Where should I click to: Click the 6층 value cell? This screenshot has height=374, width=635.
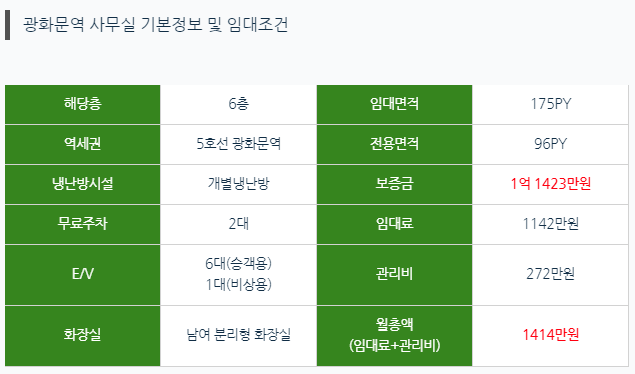pyautogui.click(x=239, y=104)
